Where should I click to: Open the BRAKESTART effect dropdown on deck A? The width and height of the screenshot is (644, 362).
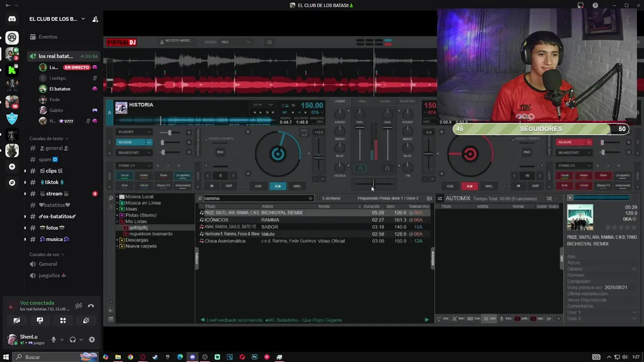134,152
